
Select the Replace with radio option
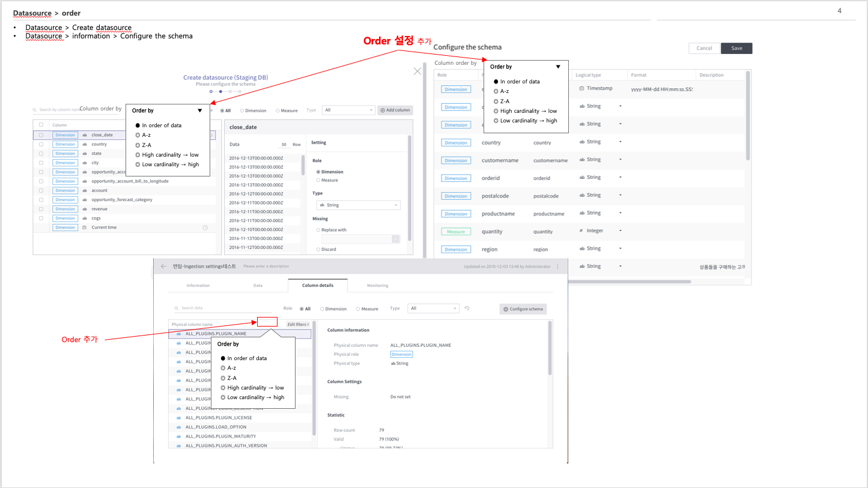point(318,230)
